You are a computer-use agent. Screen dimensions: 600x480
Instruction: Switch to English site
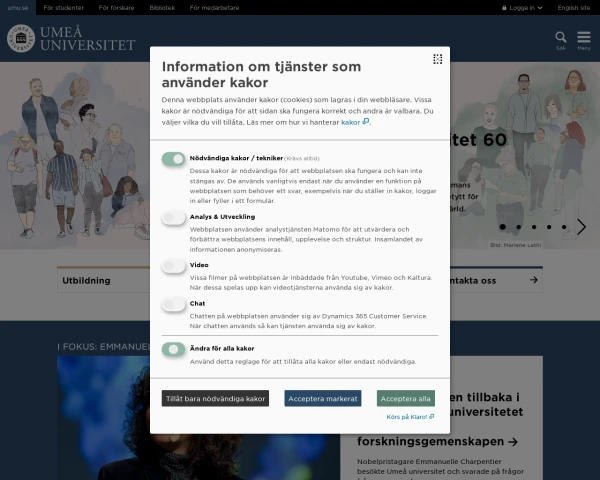click(x=574, y=8)
